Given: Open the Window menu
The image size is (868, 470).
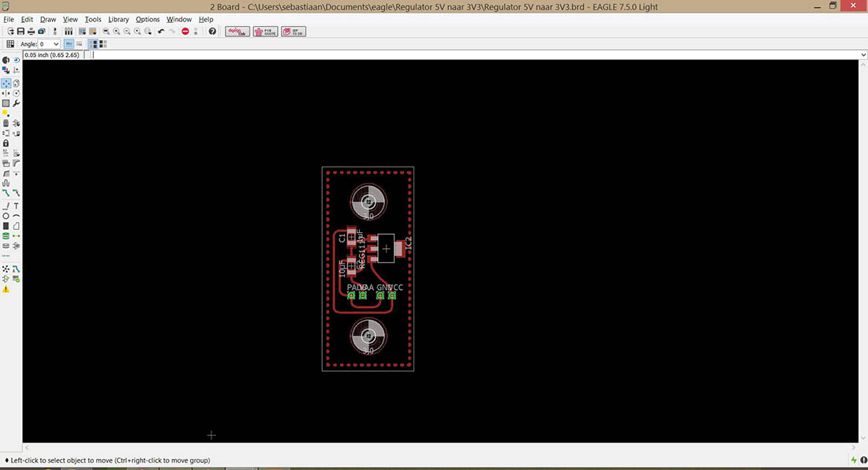Looking at the screenshot, I should point(179,20).
